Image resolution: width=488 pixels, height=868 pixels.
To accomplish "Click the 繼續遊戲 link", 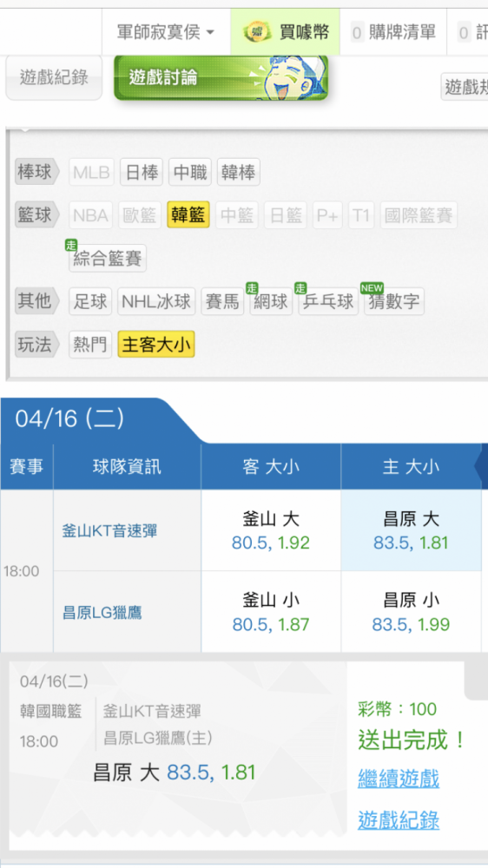I will pyautogui.click(x=399, y=779).
